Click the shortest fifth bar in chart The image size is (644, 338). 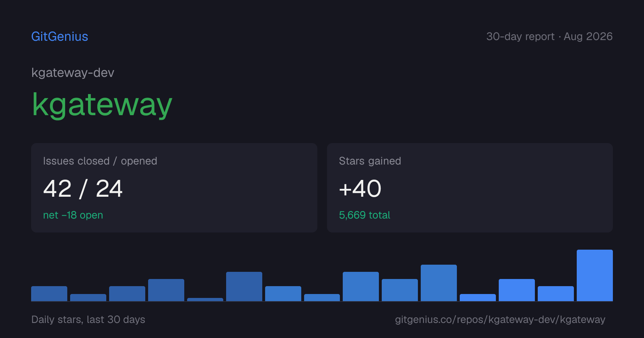[205, 299]
